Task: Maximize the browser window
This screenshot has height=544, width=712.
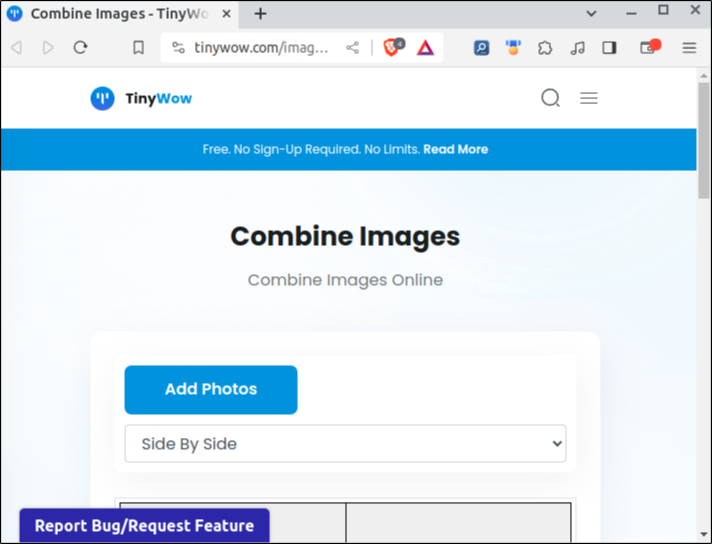Action: [x=663, y=10]
